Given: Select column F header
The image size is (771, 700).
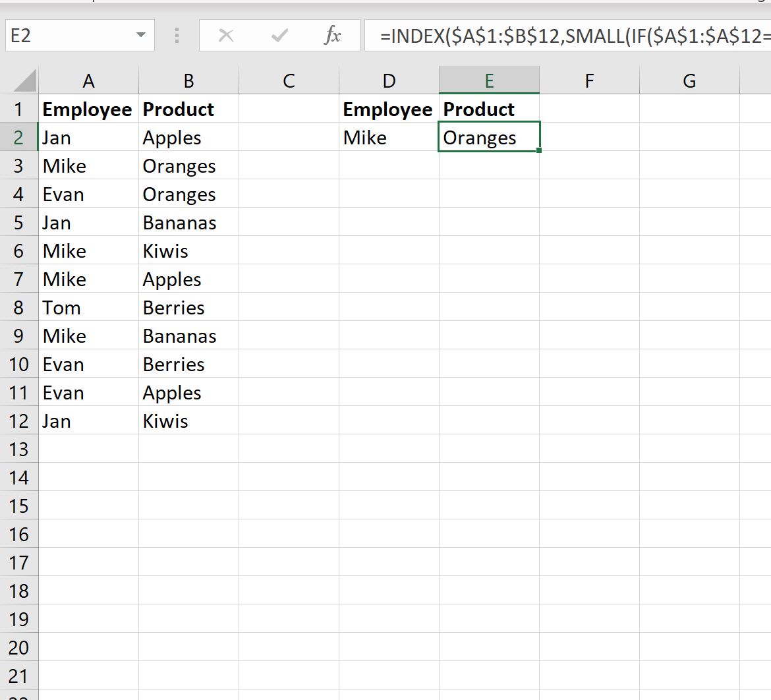Looking at the screenshot, I should click(x=590, y=80).
